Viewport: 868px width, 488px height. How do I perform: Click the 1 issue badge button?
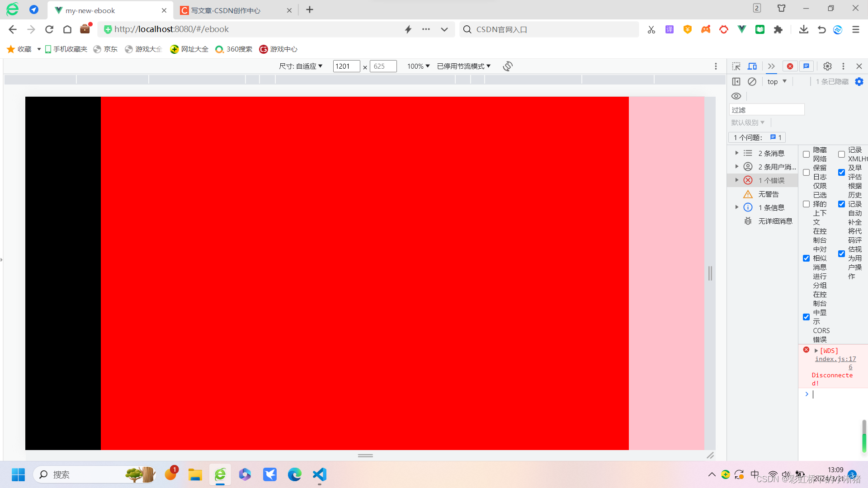pyautogui.click(x=757, y=137)
